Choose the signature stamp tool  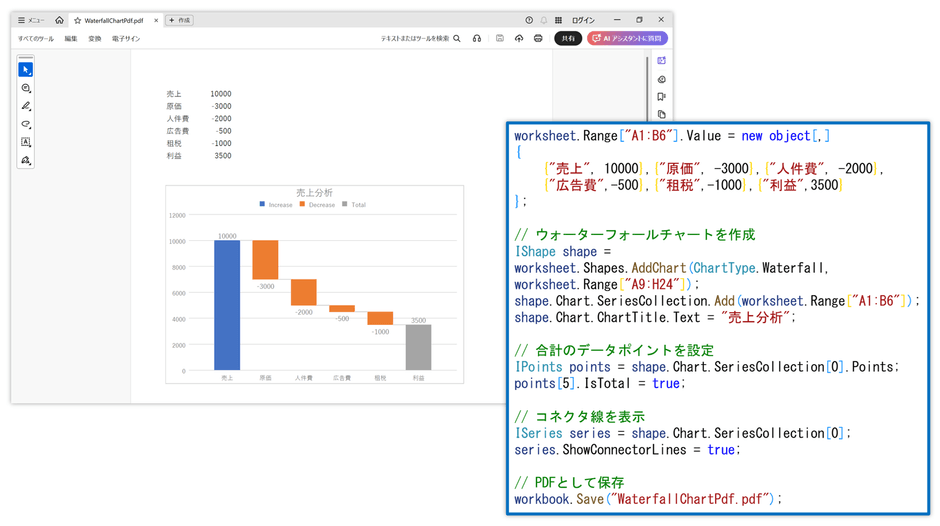pyautogui.click(x=26, y=160)
